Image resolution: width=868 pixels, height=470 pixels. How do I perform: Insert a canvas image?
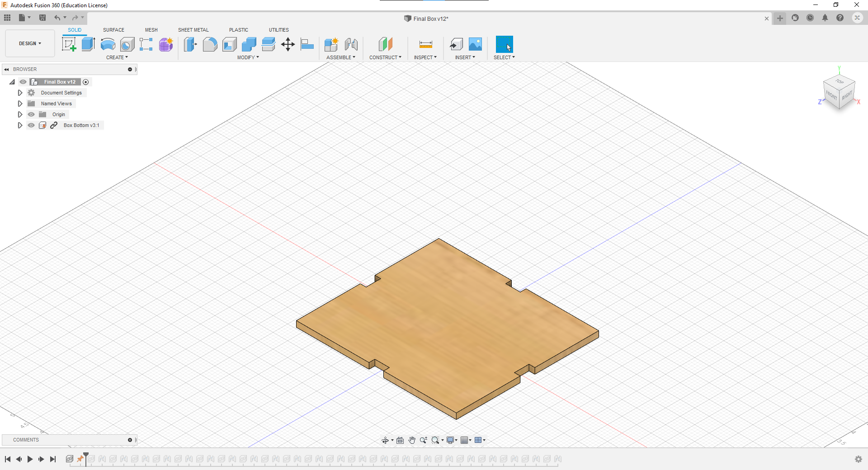tap(475, 44)
